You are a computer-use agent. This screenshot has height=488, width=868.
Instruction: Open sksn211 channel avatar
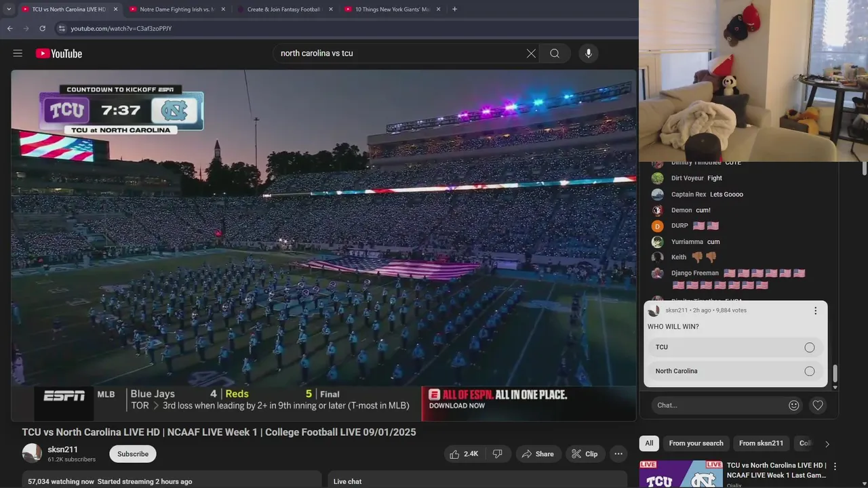(32, 453)
